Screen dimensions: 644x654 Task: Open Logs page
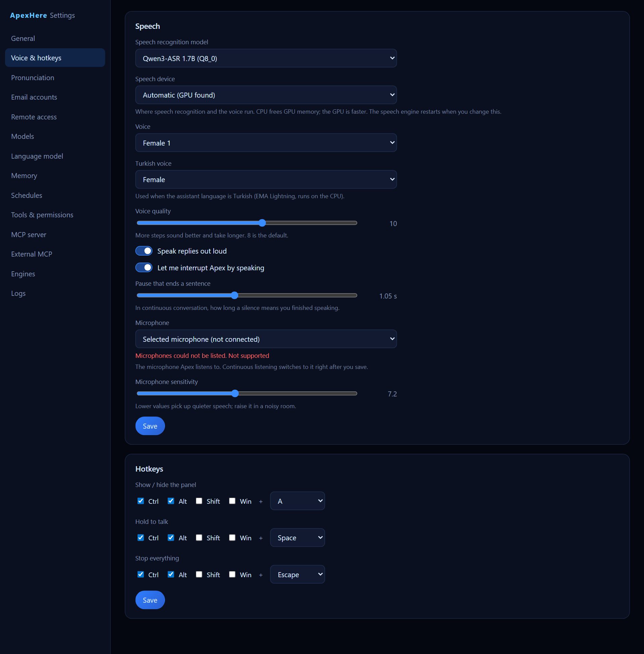point(55,293)
